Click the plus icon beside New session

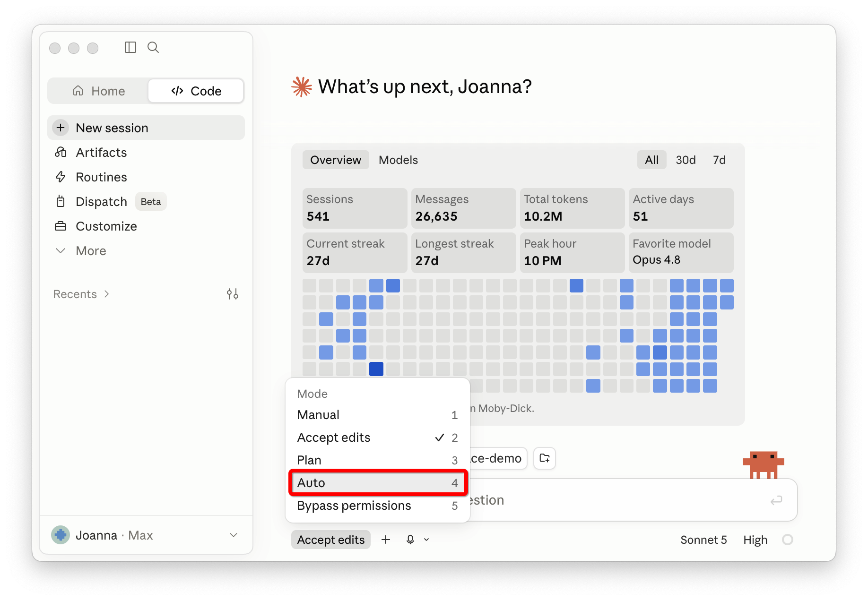61,128
